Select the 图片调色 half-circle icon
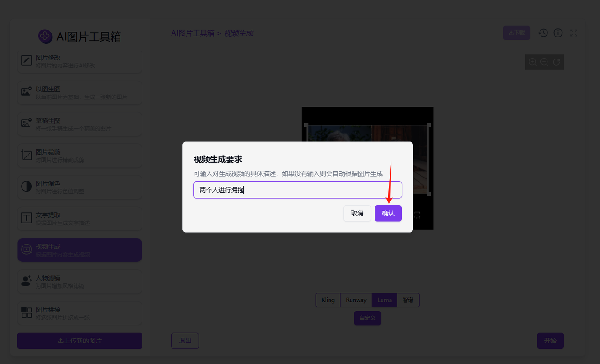Screen dimensions: 600x364 [27, 186]
